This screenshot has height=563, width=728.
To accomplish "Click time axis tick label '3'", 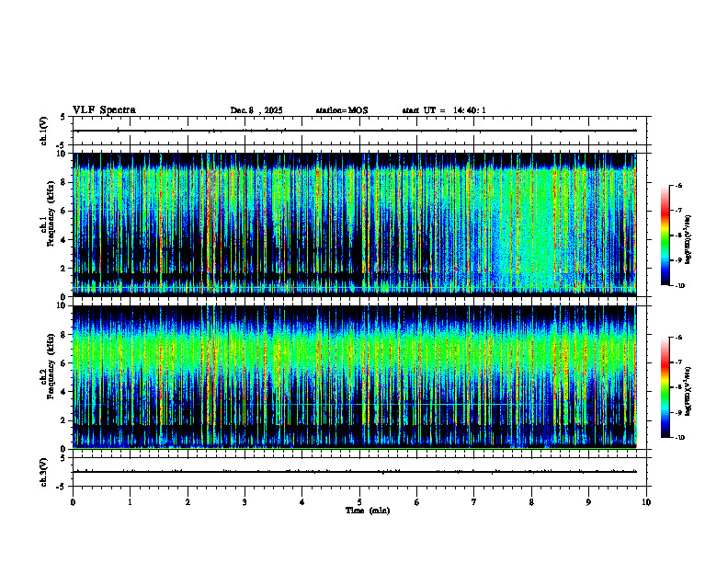I will coord(245,502).
